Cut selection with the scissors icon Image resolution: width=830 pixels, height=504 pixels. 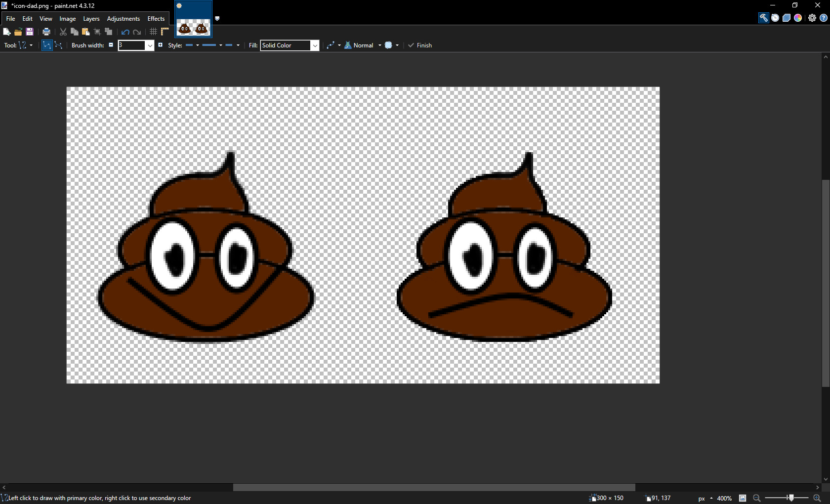point(63,32)
